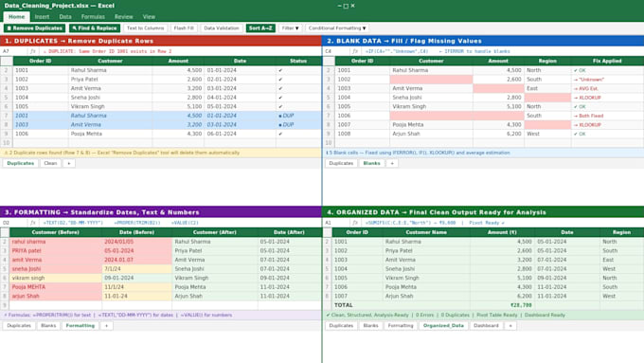Click the plus add-sheet button after the Clean tab
The image size is (644, 363).
69,164
